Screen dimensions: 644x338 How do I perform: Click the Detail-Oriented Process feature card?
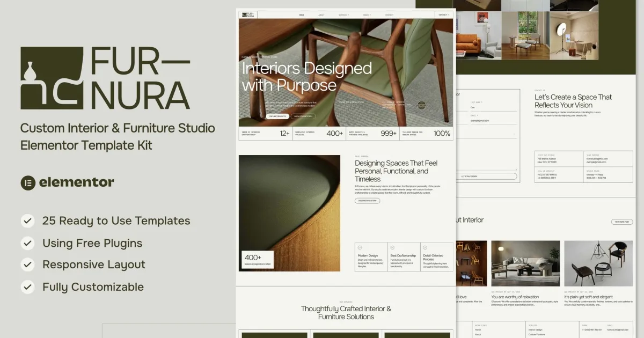click(x=437, y=256)
